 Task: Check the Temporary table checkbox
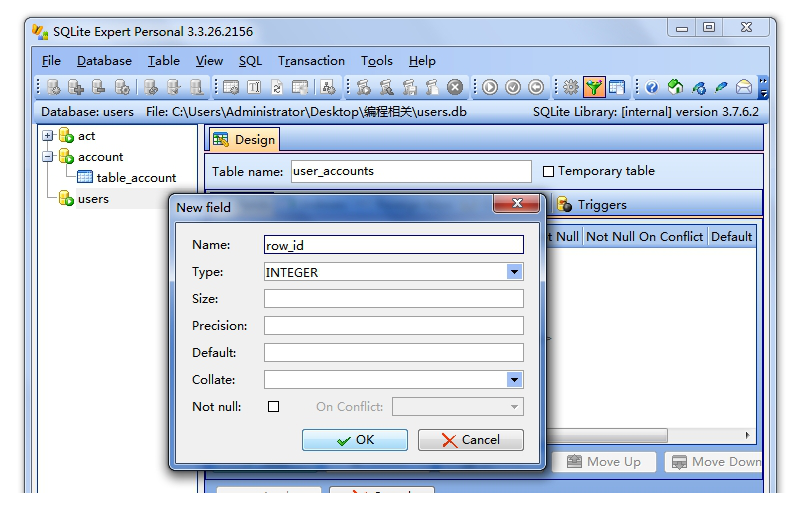coord(548,171)
